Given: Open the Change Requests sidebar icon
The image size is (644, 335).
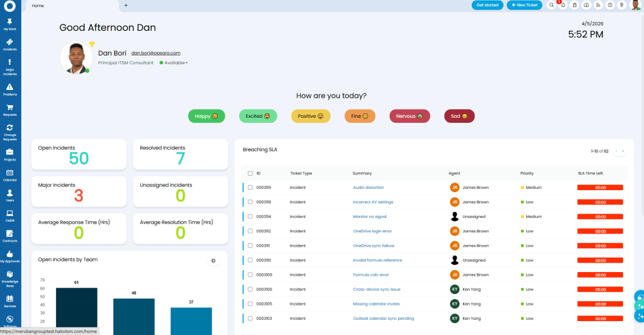Looking at the screenshot, I should (x=9, y=132).
